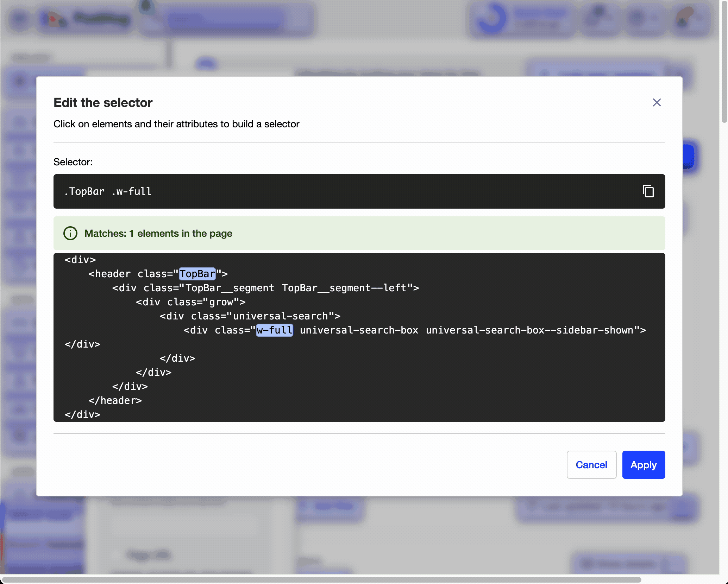Click the header element in the HTML preview
Image resolution: width=728 pixels, height=584 pixels.
(109, 274)
